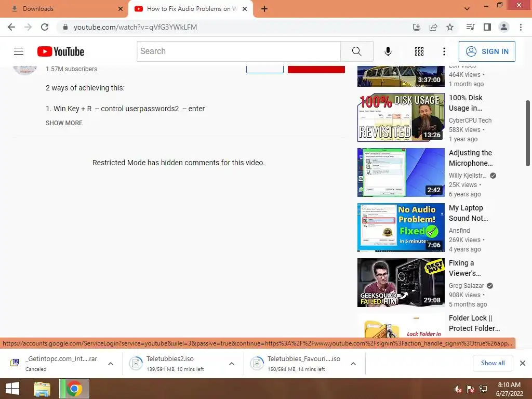Click the network icon in system tray
The height and width of the screenshot is (399, 532).
click(483, 389)
